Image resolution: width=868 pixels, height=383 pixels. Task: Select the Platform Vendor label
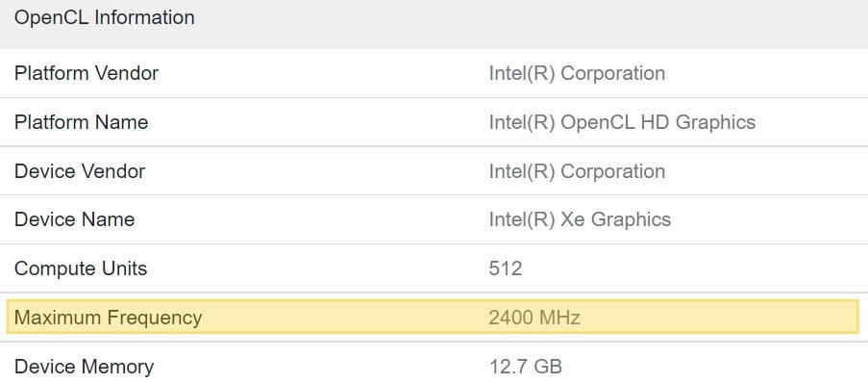tap(87, 73)
